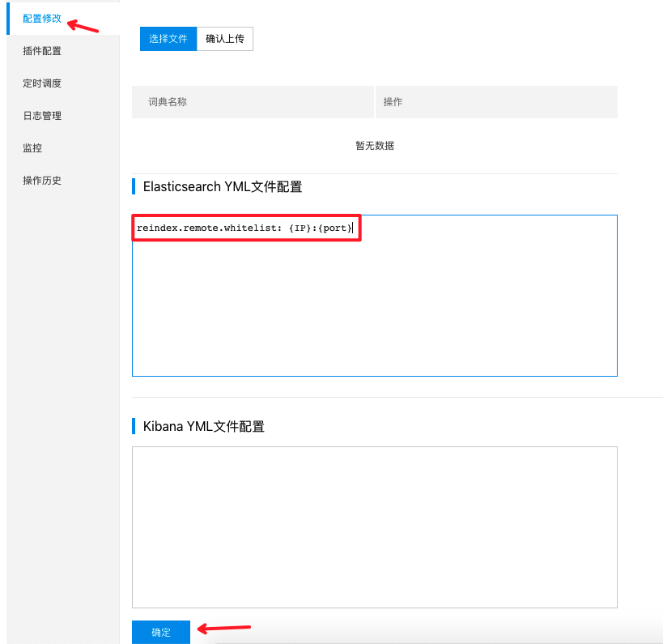Click inside the Elasticsearch YML configuration textarea
The width and height of the screenshot is (663, 644).
coord(375,296)
